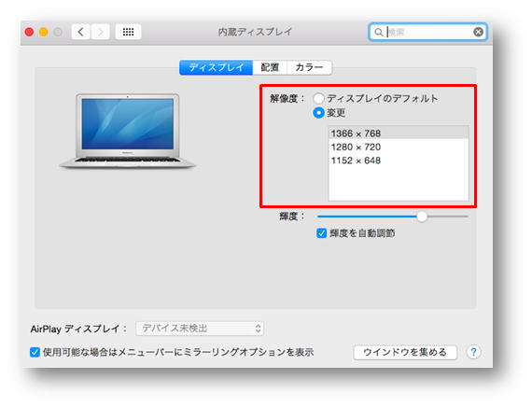Click the 輝度 brightness slider knob
The image size is (532, 407).
pos(422,217)
